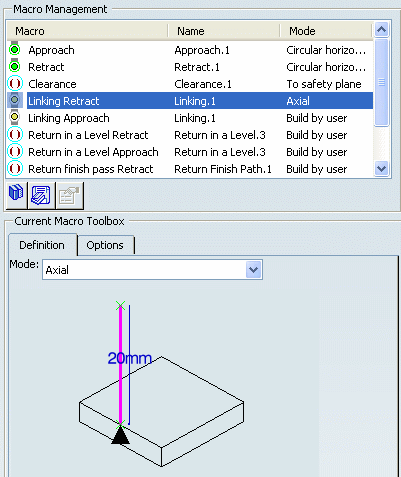Click the 20mm axial distance label
The width and height of the screenshot is (401, 477).
click(130, 359)
